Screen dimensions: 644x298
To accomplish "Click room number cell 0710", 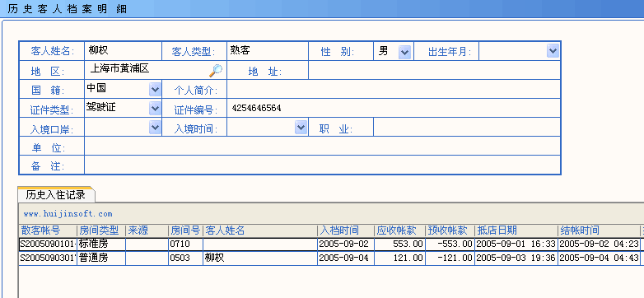I will pyautogui.click(x=185, y=244).
